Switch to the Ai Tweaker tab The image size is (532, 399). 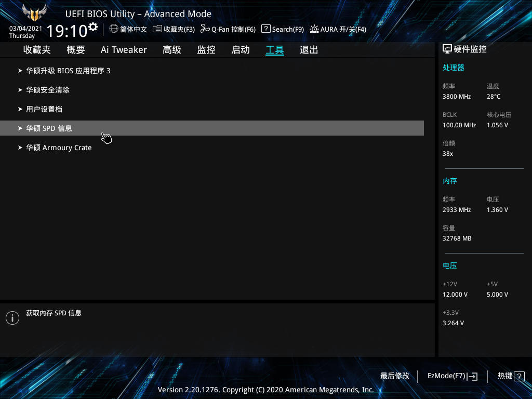[124, 49]
